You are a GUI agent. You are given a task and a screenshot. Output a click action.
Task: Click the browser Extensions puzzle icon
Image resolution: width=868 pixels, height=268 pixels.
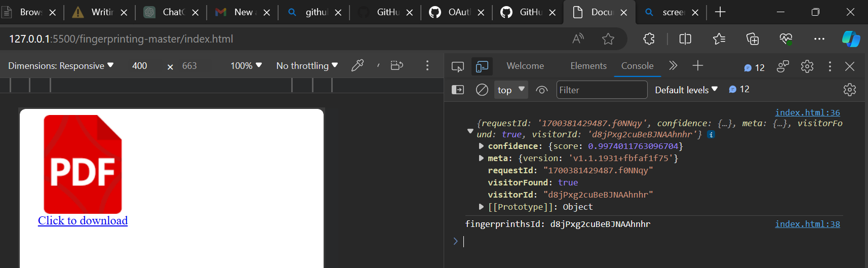point(649,39)
